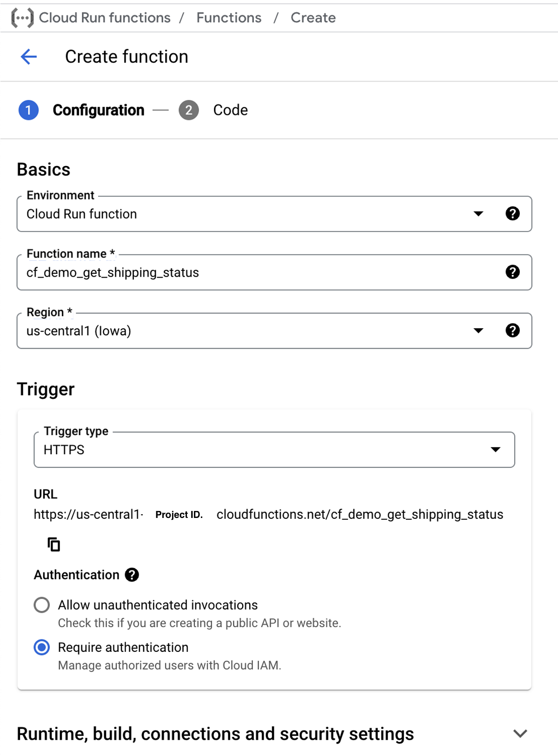This screenshot has width=558, height=756.
Task: Click the step 1 circle icon
Action: pyautogui.click(x=28, y=110)
